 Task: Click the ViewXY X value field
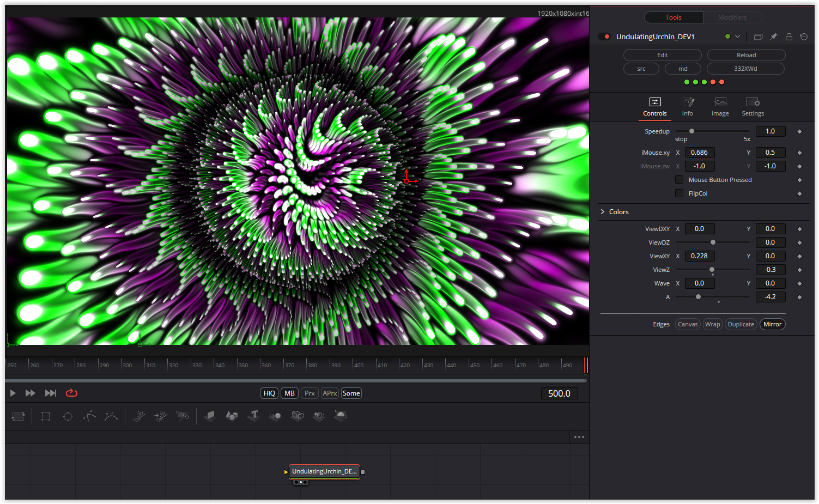[x=700, y=256]
